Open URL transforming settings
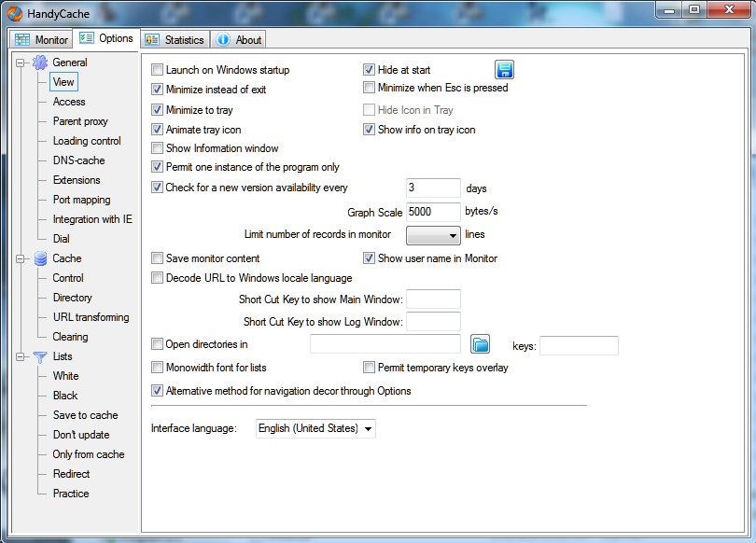The height and width of the screenshot is (543, 756). click(91, 317)
